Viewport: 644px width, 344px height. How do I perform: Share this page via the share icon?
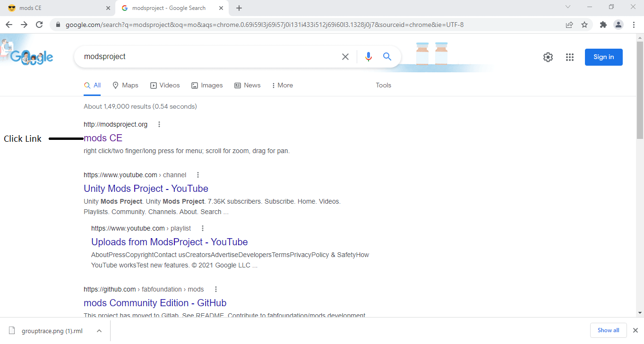click(x=569, y=25)
